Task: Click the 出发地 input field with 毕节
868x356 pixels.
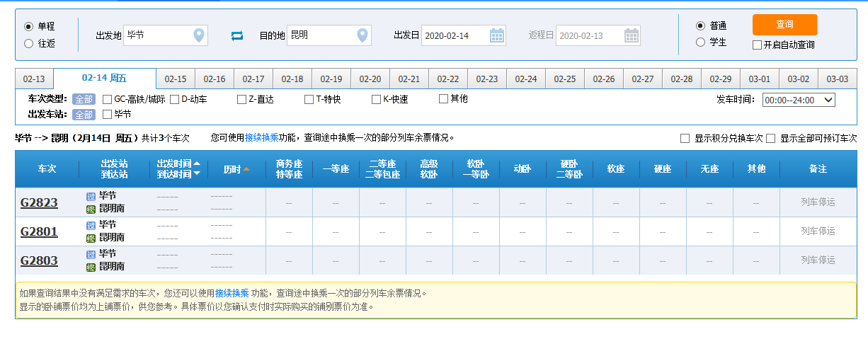Action: 165,35
